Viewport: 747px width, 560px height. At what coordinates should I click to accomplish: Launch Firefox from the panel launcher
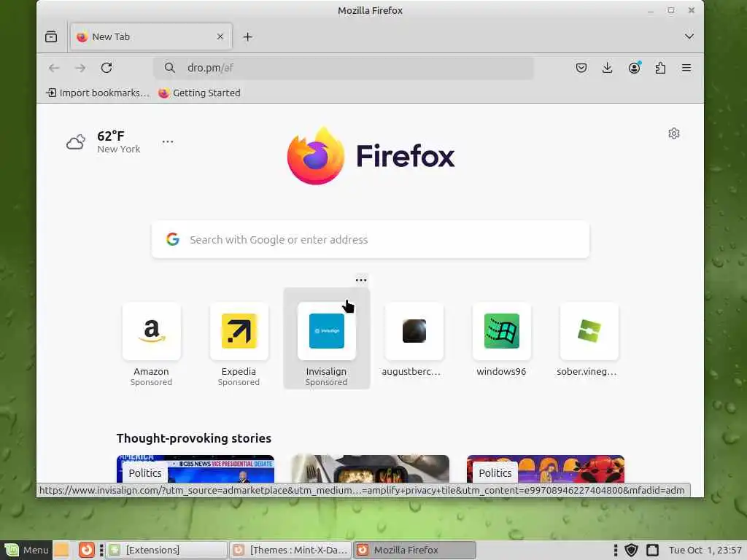coord(87,550)
